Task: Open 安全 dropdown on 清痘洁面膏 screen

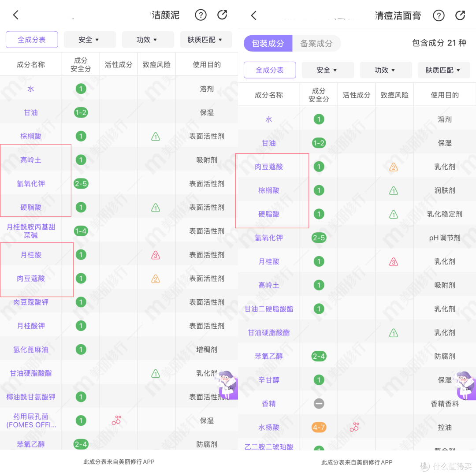Action: click(328, 70)
